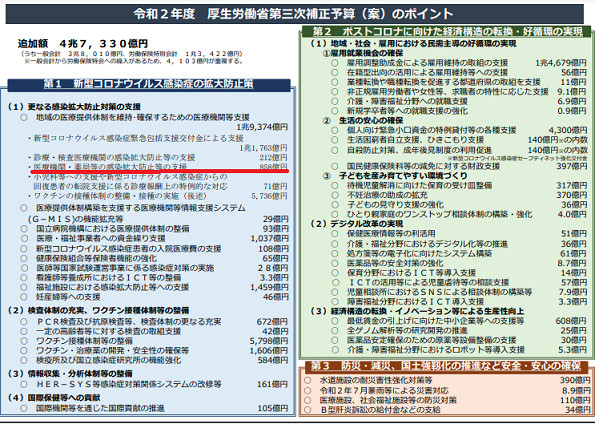This screenshot has width=595, height=424.
Task: Click the bullet before 最低賃金の引上げに向けた中小企業等への支援
Action: click(334, 321)
